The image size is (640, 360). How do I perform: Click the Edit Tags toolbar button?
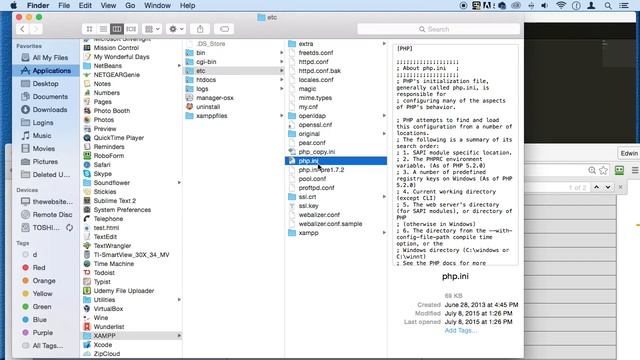tap(224, 29)
